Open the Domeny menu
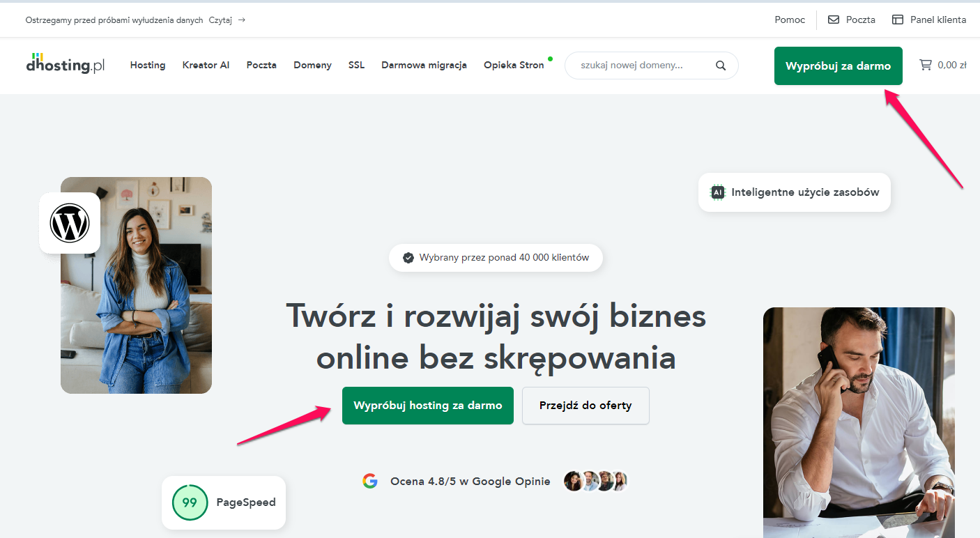The height and width of the screenshot is (538, 980). (x=312, y=65)
